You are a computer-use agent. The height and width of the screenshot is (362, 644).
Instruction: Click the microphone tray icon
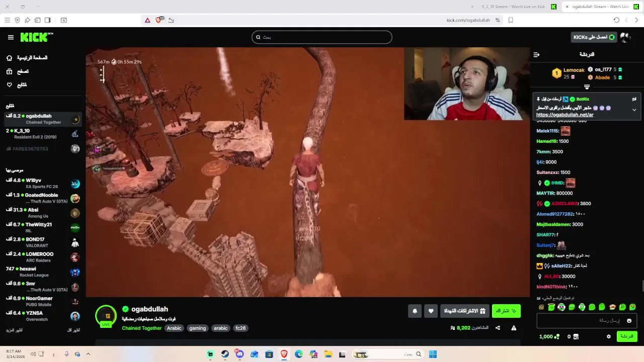pos(66,354)
